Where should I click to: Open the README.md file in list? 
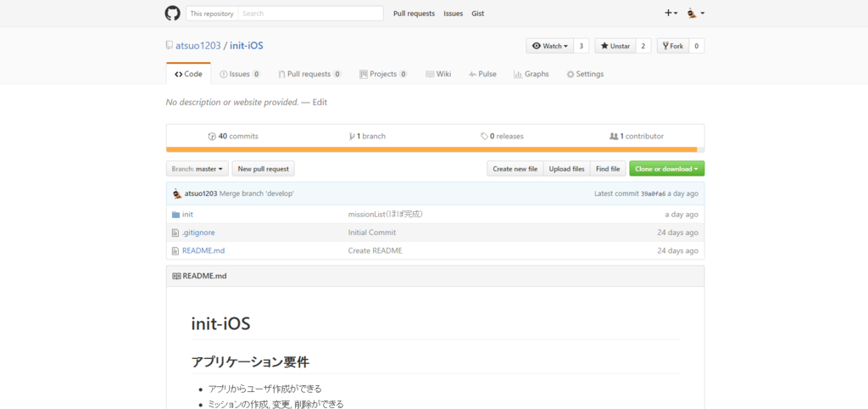click(203, 251)
